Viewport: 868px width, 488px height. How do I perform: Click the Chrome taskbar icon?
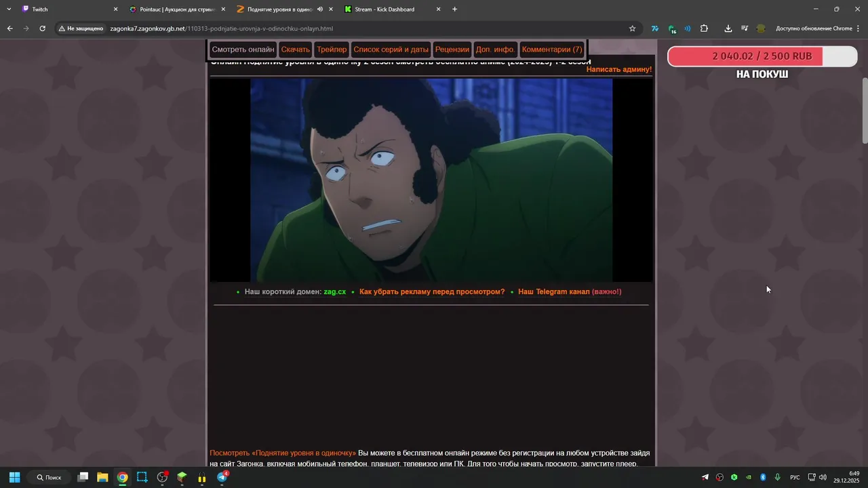[122, 477]
